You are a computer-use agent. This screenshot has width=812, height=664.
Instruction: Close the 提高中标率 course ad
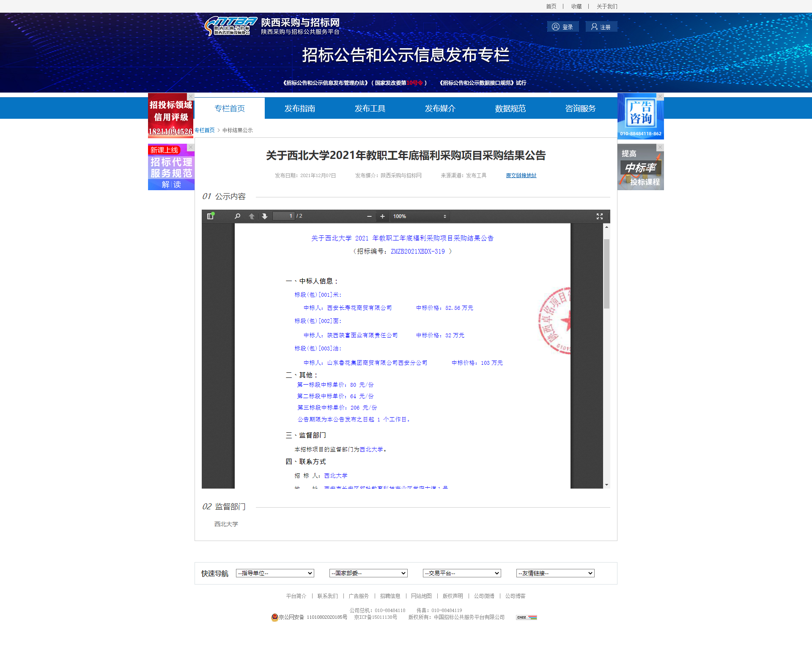click(x=660, y=147)
